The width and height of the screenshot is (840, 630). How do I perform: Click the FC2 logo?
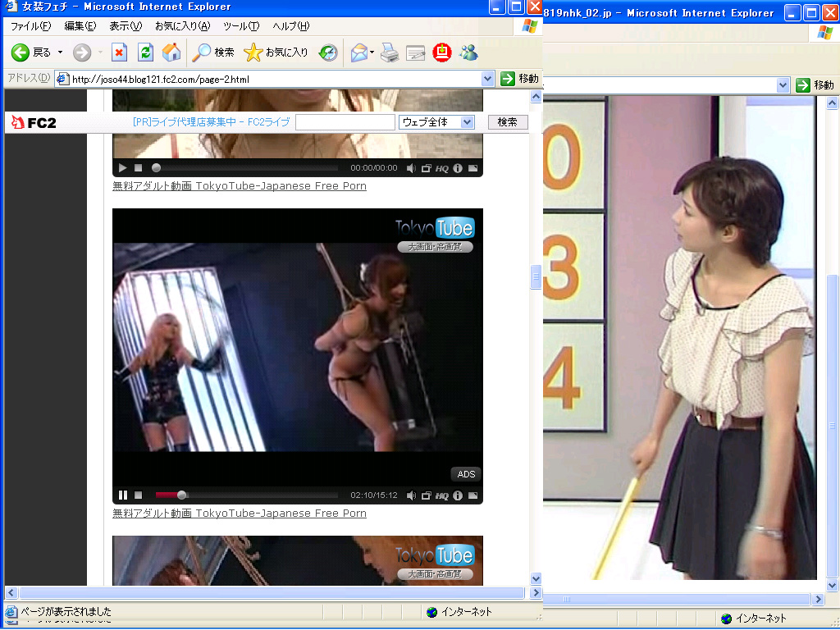33,122
